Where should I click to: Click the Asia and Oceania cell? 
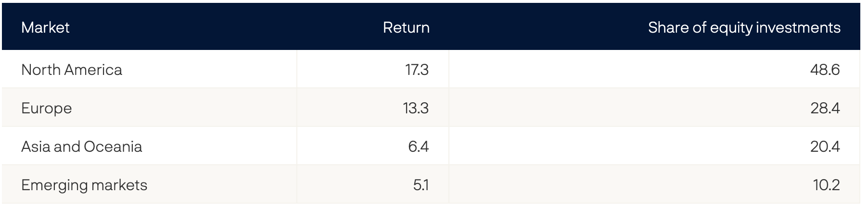(82, 146)
